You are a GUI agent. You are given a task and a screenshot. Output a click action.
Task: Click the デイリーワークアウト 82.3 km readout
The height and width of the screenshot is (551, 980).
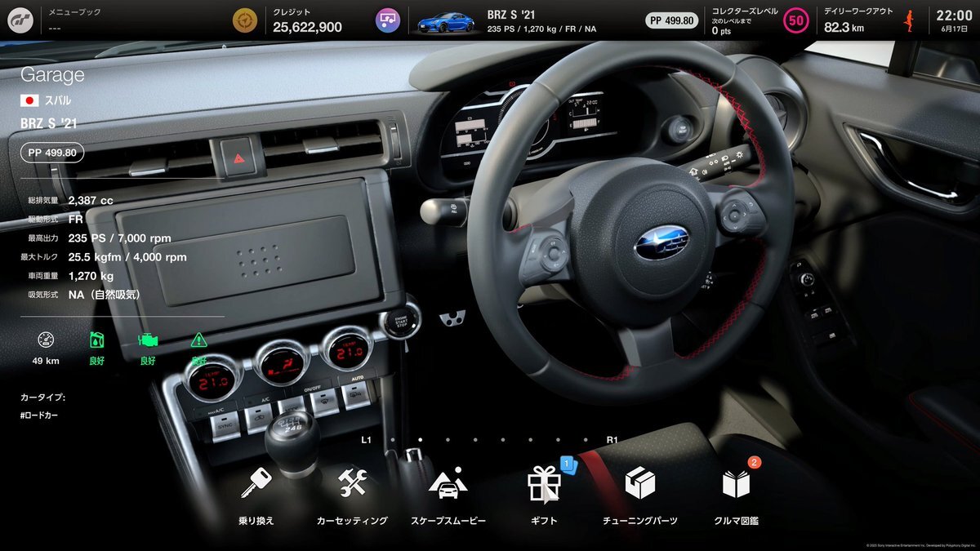tap(857, 20)
